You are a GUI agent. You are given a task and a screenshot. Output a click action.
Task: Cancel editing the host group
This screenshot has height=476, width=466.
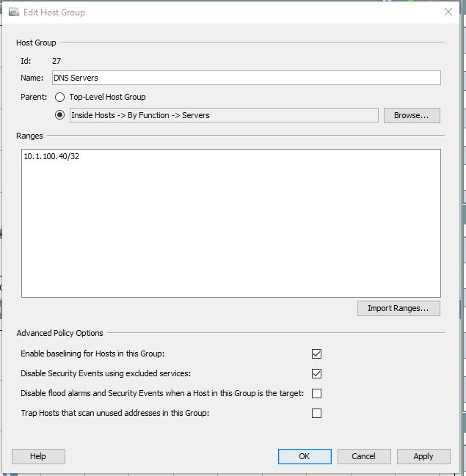tap(364, 457)
